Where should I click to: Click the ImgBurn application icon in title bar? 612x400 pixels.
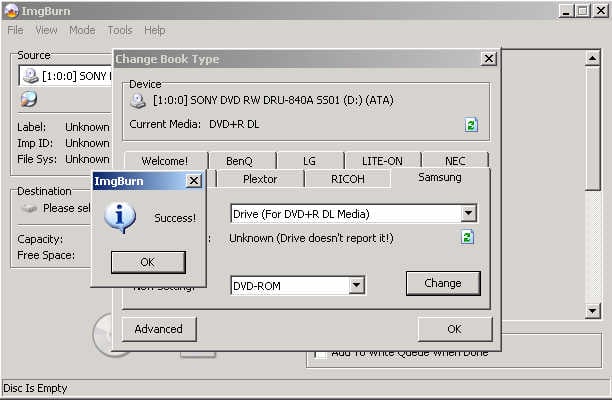pos(11,10)
